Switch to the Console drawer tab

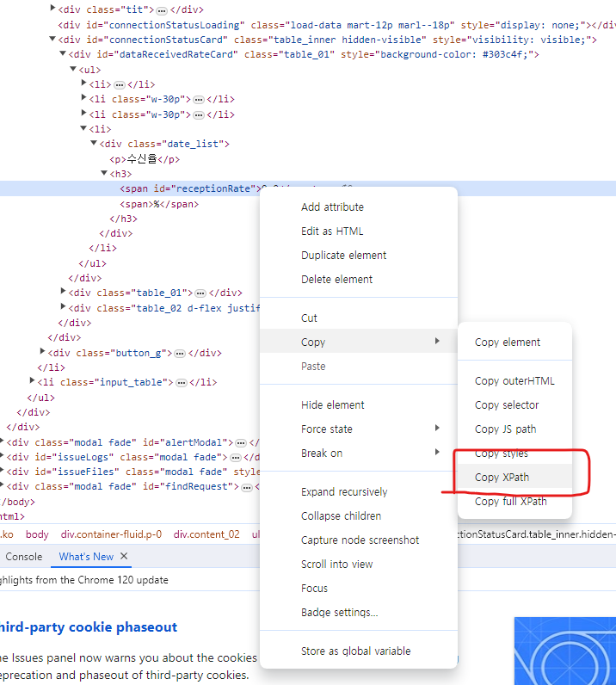click(x=23, y=557)
